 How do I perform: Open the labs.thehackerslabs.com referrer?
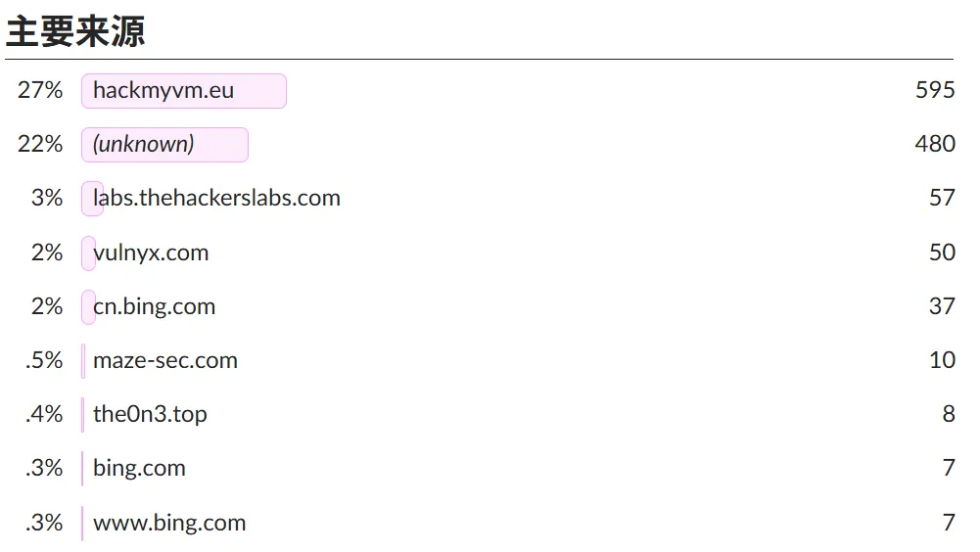[x=216, y=199]
